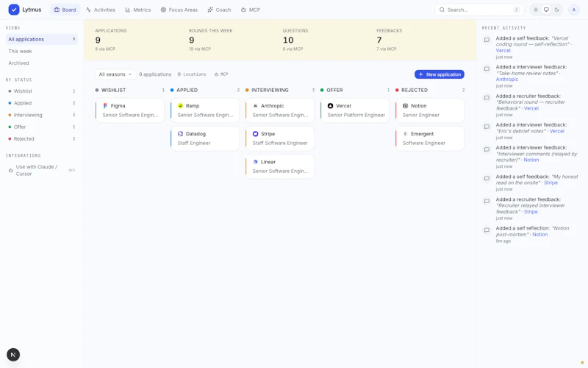
Task: Expand the All seasons dropdown
Action: click(115, 74)
